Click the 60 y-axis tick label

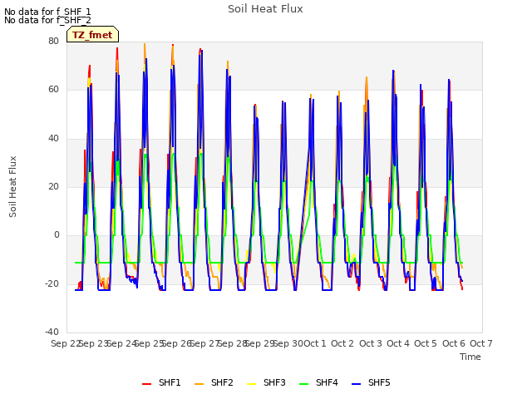pos(53,90)
